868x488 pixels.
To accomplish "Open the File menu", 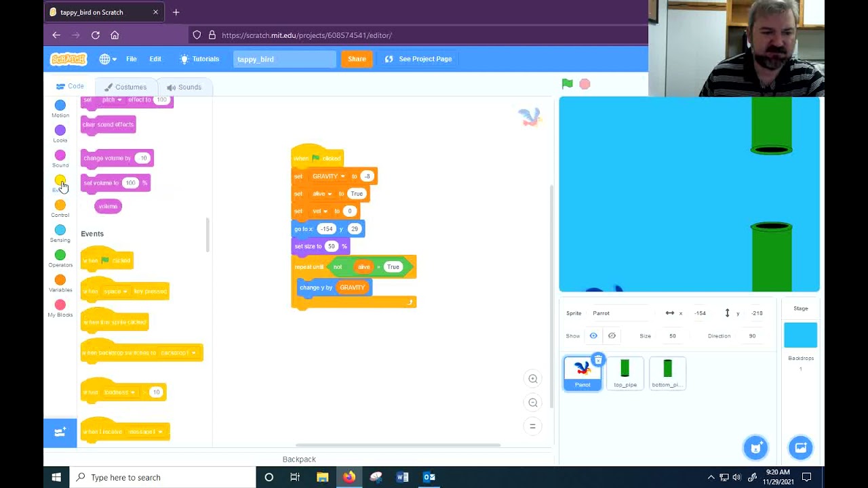I will (132, 59).
